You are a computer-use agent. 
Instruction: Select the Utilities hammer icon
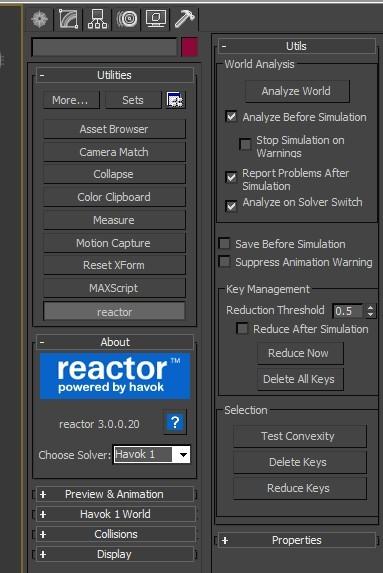coord(185,19)
